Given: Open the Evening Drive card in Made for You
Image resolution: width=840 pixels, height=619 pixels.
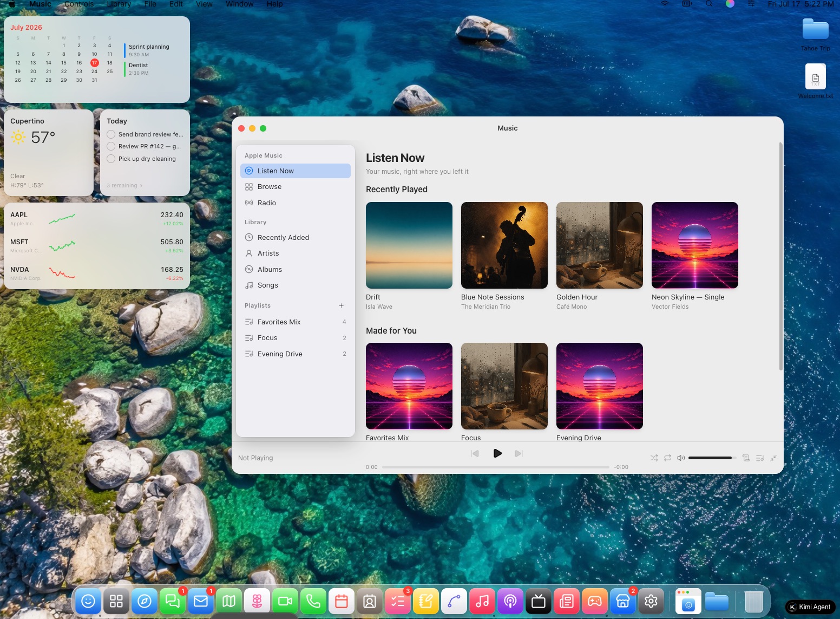Looking at the screenshot, I should (x=600, y=386).
